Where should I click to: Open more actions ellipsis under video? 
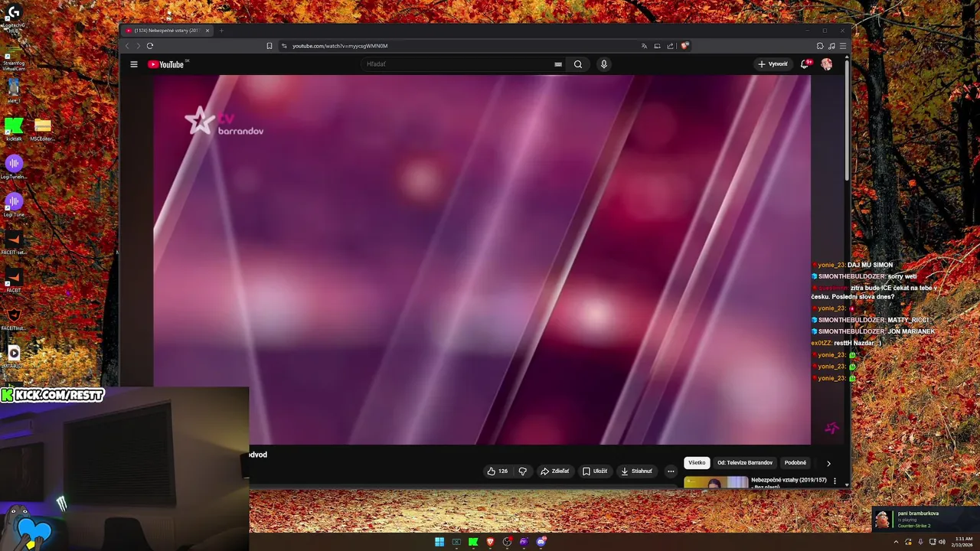671,471
